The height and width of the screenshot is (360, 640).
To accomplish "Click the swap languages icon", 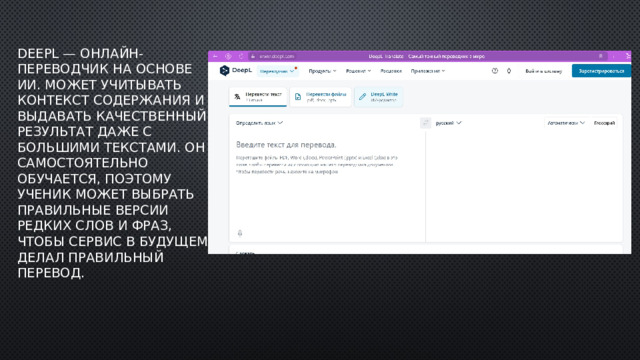I will [425, 123].
